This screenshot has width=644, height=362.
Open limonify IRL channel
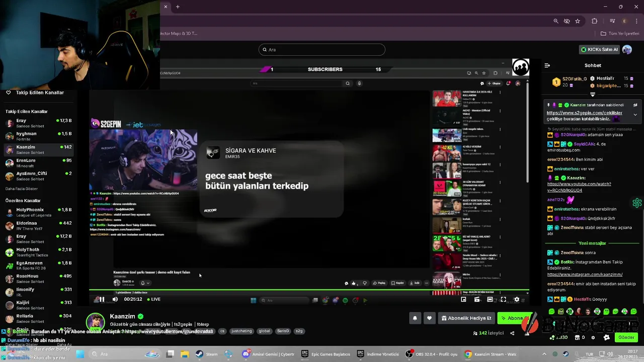click(x=39, y=292)
